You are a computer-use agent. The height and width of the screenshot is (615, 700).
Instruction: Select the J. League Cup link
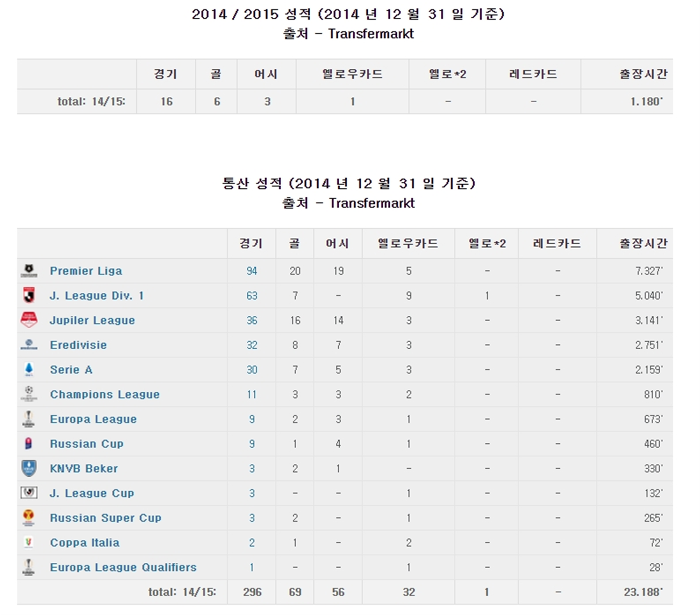coord(92,493)
